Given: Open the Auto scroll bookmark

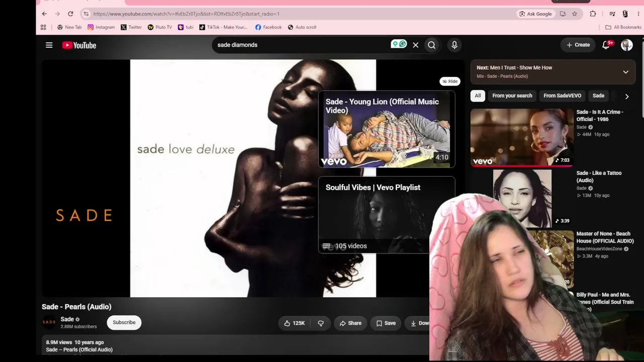Looking at the screenshot, I should (302, 27).
